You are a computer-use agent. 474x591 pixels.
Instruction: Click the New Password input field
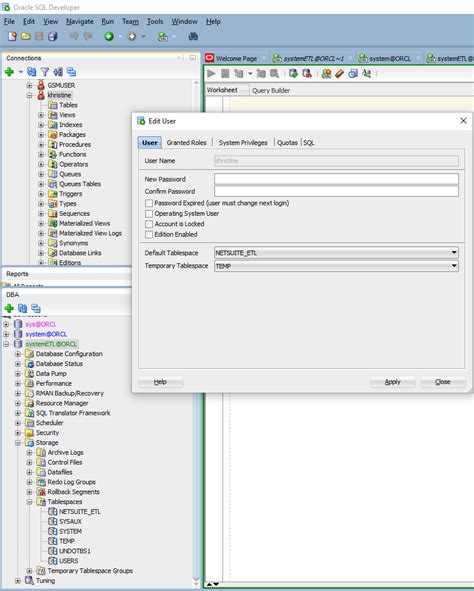(336, 179)
